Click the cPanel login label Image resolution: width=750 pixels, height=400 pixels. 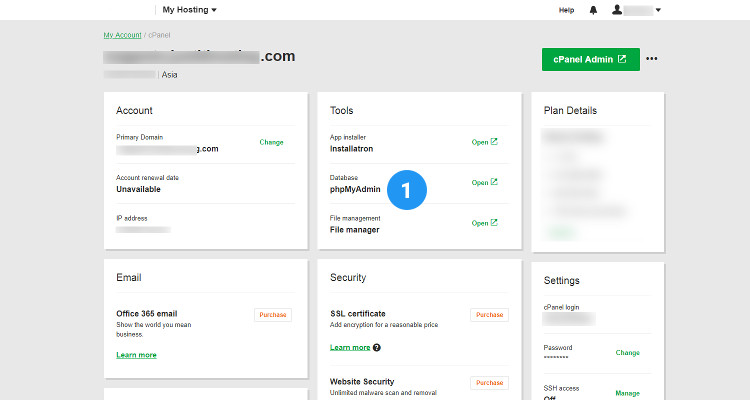[x=561, y=307]
